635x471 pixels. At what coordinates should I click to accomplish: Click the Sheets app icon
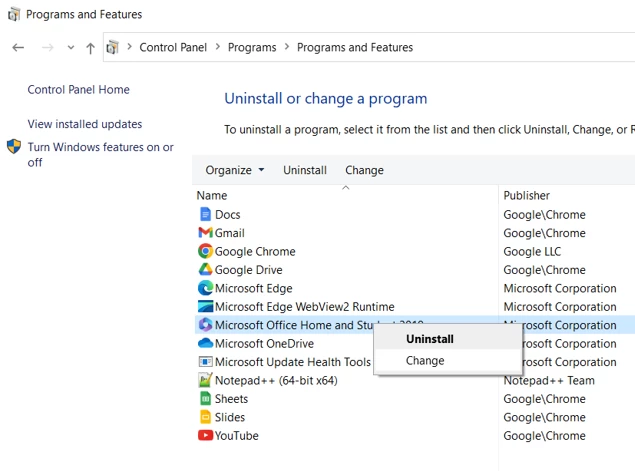click(205, 399)
